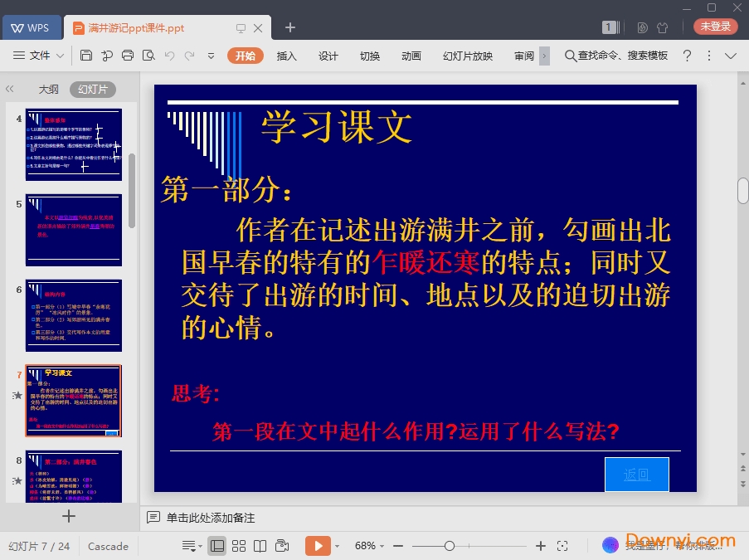Image resolution: width=749 pixels, height=560 pixels.
Task: Click animation star marker beside slide 7
Action: (x=17, y=395)
